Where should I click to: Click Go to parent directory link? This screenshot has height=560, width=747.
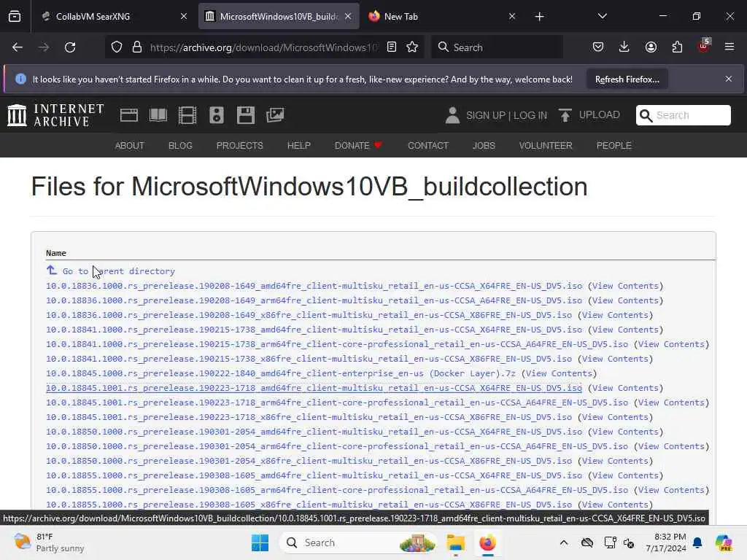coord(119,271)
